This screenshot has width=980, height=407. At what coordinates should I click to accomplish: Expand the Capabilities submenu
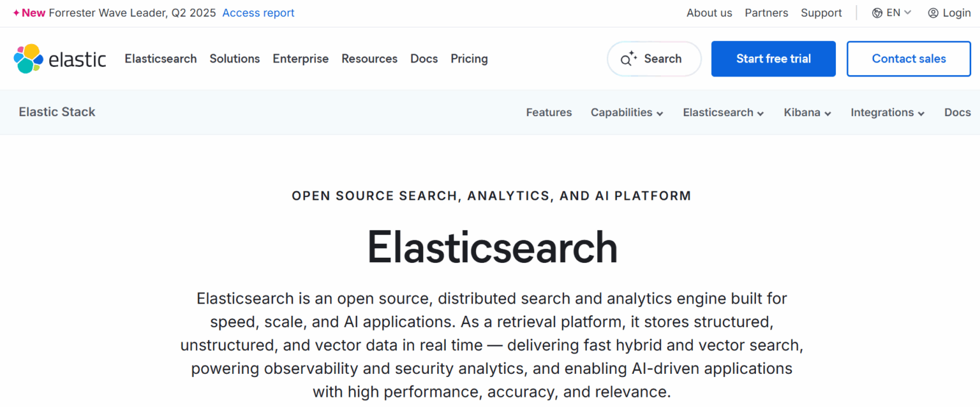tap(627, 112)
